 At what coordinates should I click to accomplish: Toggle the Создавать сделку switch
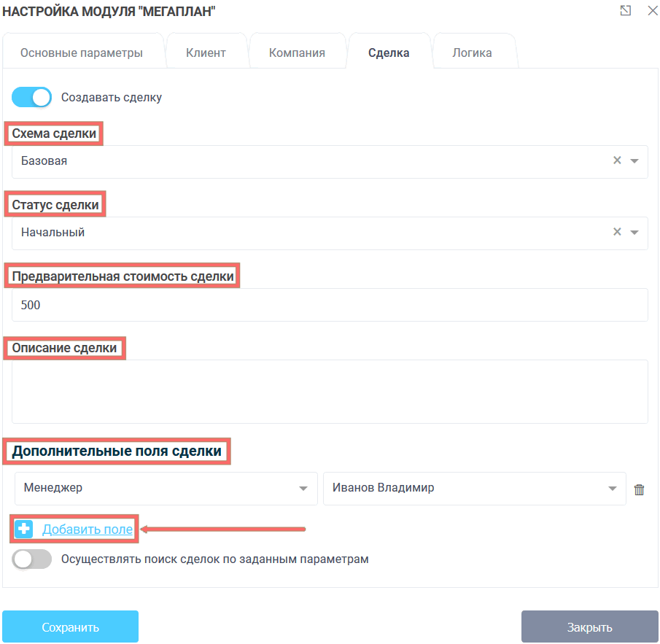(x=32, y=97)
